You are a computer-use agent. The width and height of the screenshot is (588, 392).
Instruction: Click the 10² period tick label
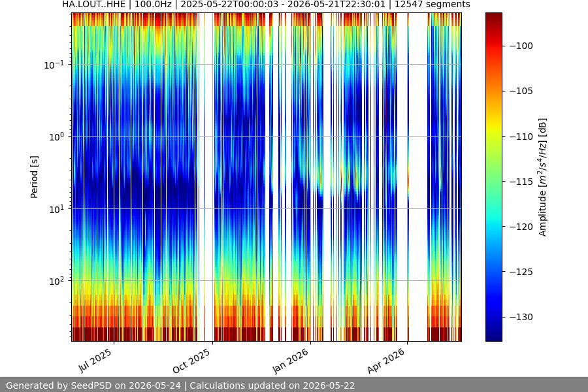pyautogui.click(x=56, y=281)
